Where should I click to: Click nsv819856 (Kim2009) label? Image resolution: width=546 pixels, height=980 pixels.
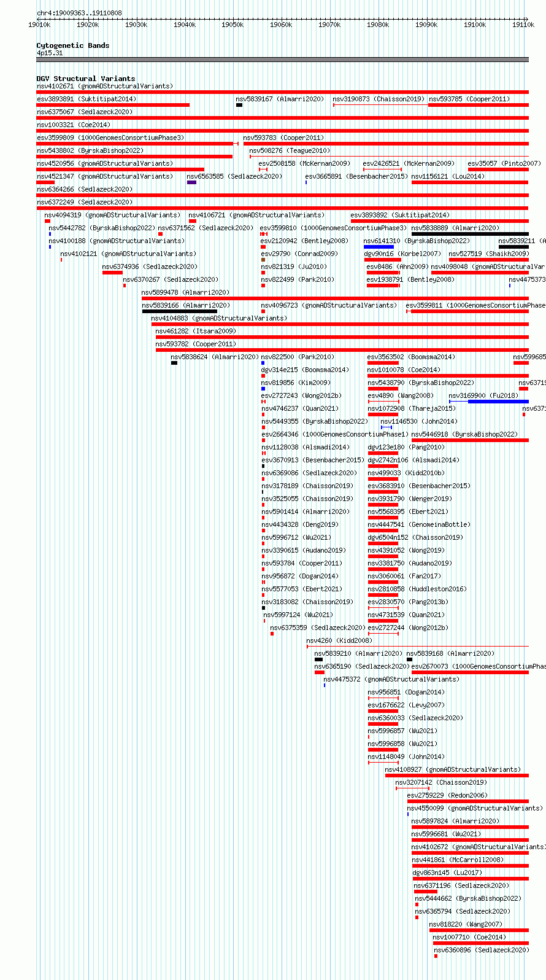tap(296, 383)
